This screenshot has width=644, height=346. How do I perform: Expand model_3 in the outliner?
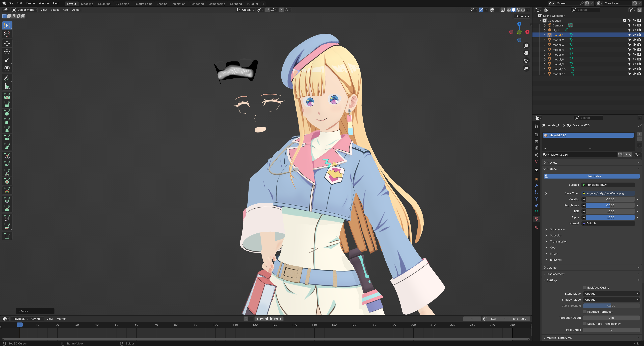pos(545,45)
